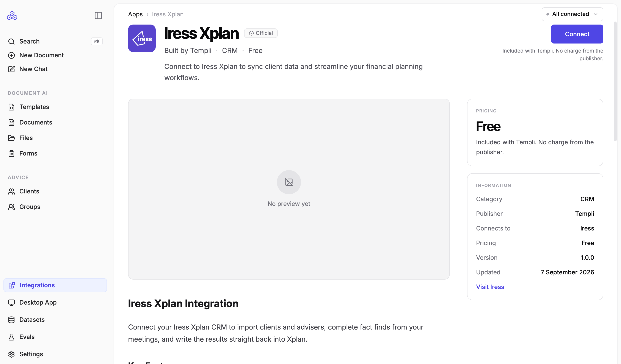Click the Settings gear icon
621x364 pixels.
coord(11,354)
